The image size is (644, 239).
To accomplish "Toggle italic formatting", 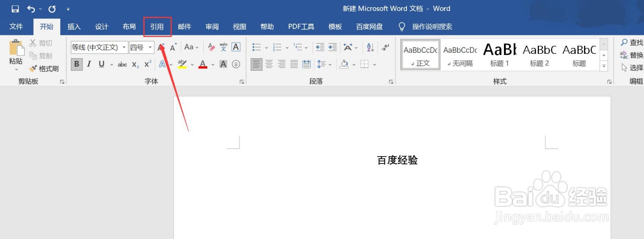I will 89,64.
